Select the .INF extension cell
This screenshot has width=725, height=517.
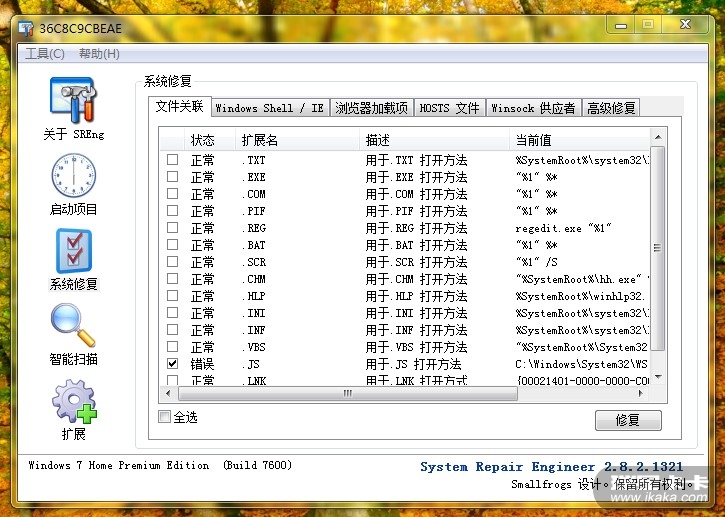(254, 330)
